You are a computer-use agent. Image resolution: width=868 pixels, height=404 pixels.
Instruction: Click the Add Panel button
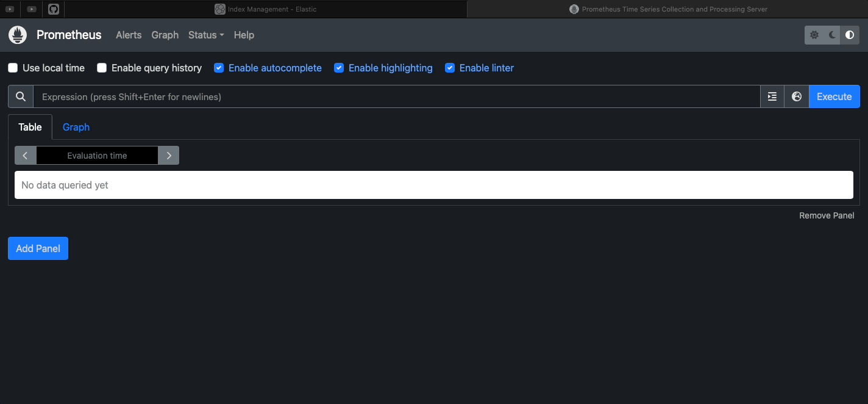coord(38,248)
